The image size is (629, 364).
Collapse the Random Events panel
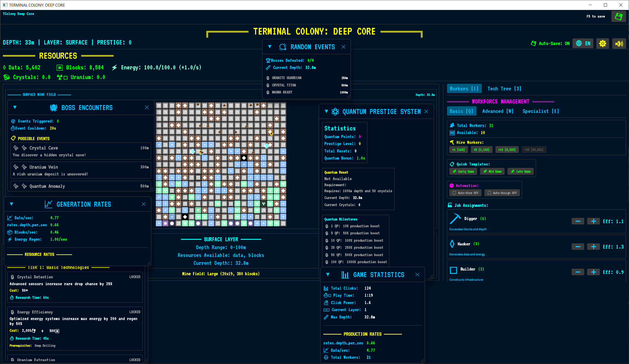(x=270, y=47)
